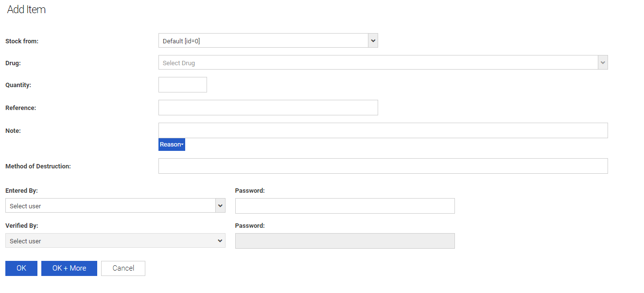Click the Verified By dropdown arrow
Image resolution: width=644 pixels, height=293 pixels.
[221, 241]
